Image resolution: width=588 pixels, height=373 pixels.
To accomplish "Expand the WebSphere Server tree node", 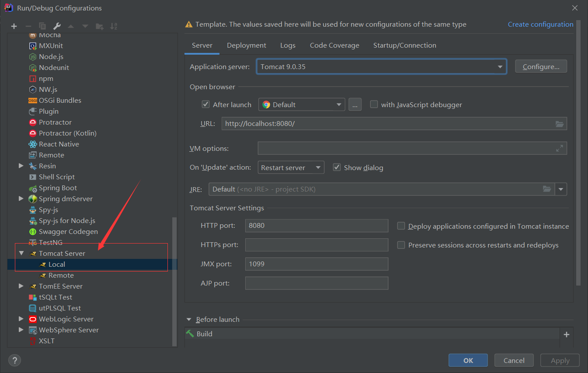I will [x=21, y=330].
